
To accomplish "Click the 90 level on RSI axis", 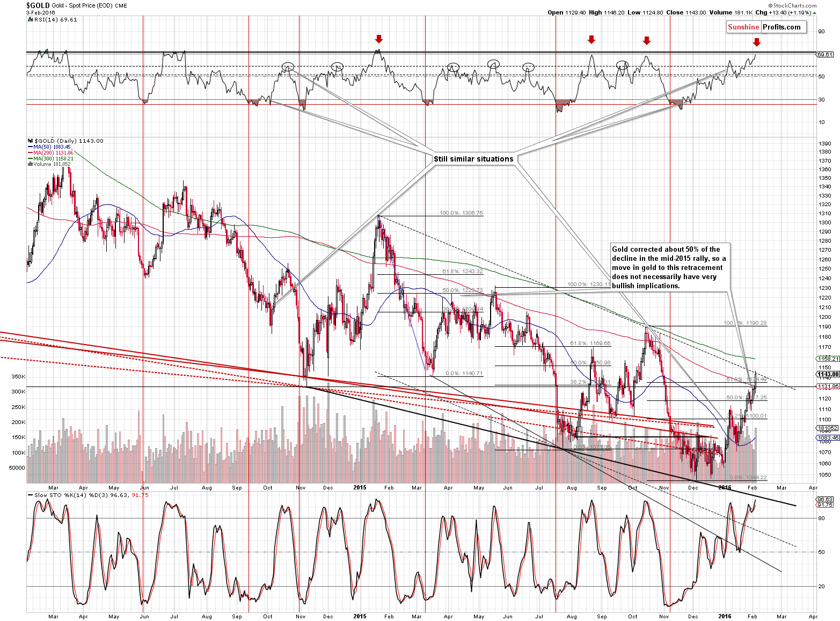I will 821,32.
